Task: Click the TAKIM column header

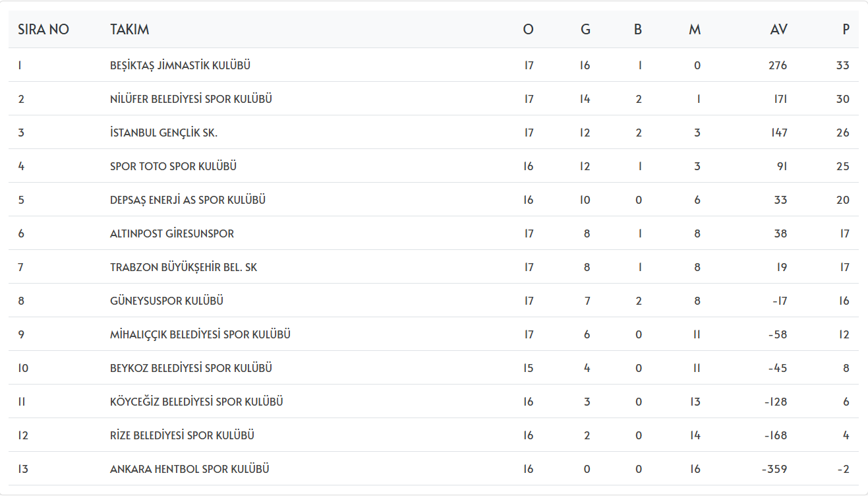Action: [130, 30]
